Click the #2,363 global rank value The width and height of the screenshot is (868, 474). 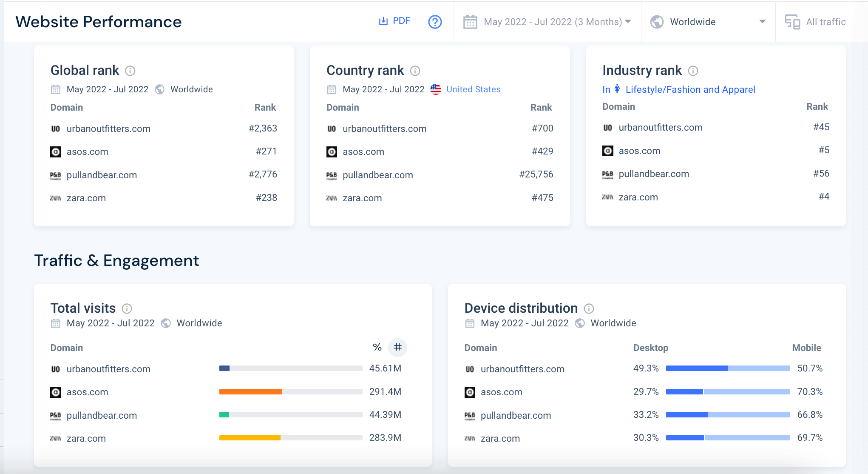pyautogui.click(x=263, y=128)
